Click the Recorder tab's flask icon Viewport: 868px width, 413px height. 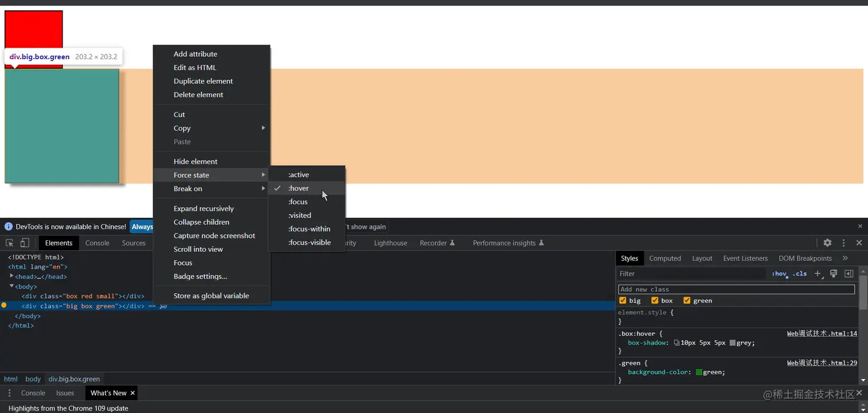tap(452, 243)
